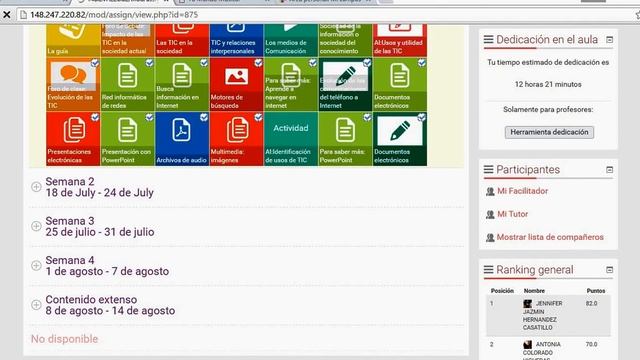Collapse the Dedicación en el aula block

(x=609, y=40)
